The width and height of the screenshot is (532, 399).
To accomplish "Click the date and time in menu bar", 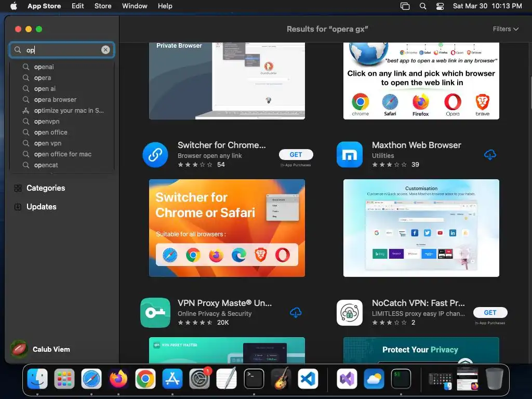I will coord(487,6).
